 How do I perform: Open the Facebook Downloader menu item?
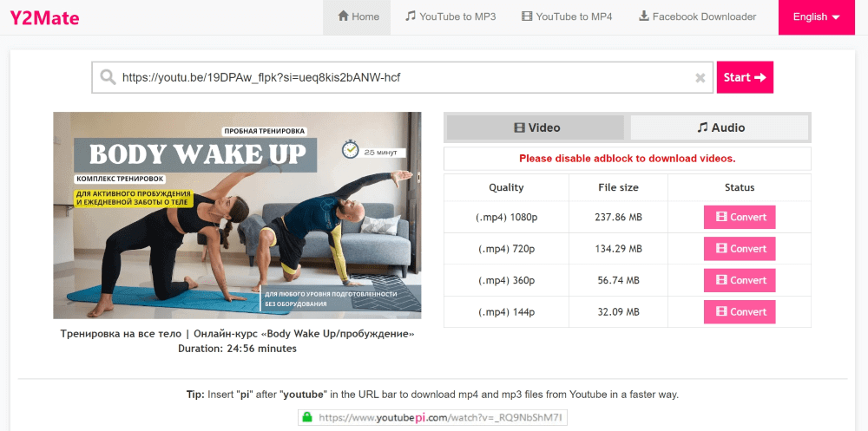tap(698, 16)
